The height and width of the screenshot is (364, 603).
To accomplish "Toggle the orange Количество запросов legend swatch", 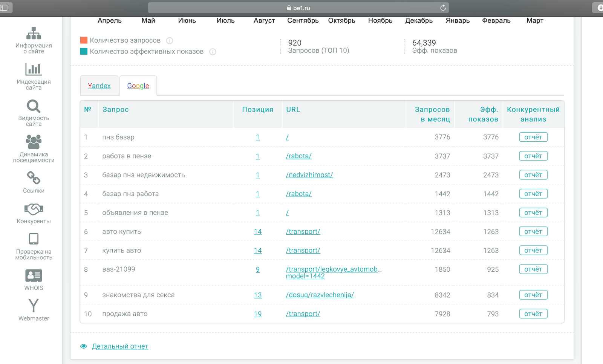I will pos(84,40).
